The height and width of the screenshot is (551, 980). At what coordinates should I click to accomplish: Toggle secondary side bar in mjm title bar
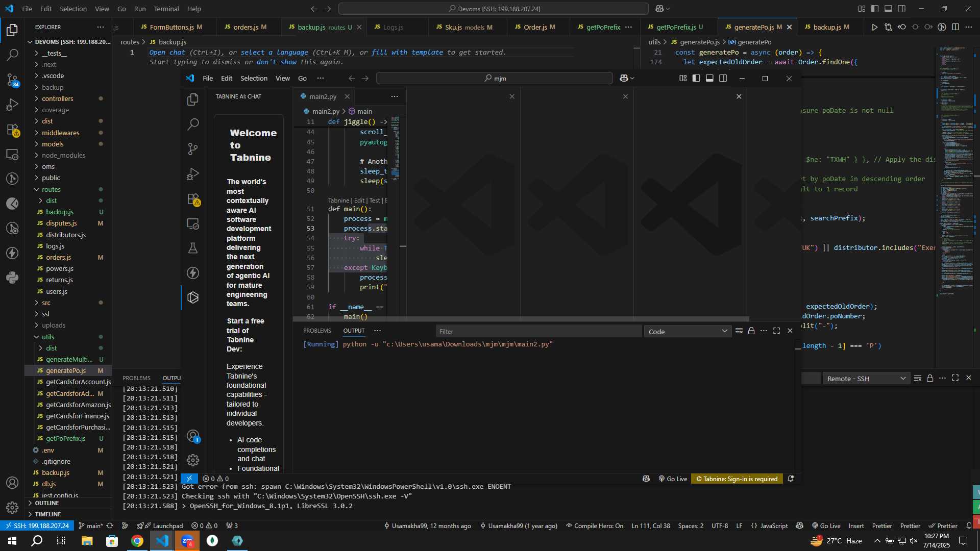click(723, 78)
